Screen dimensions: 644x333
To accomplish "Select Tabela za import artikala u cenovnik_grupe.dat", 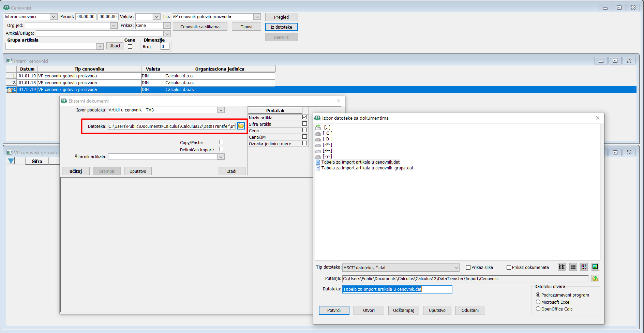I will 367,168.
